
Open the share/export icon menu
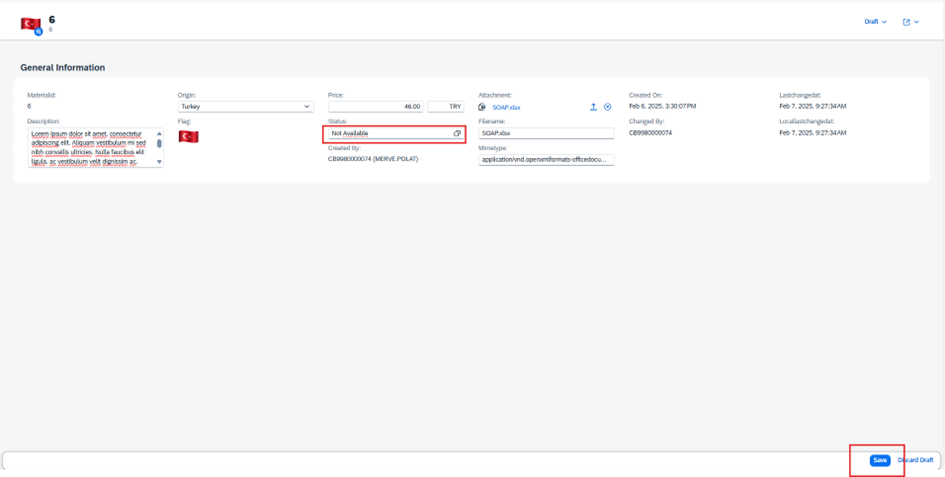[910, 22]
